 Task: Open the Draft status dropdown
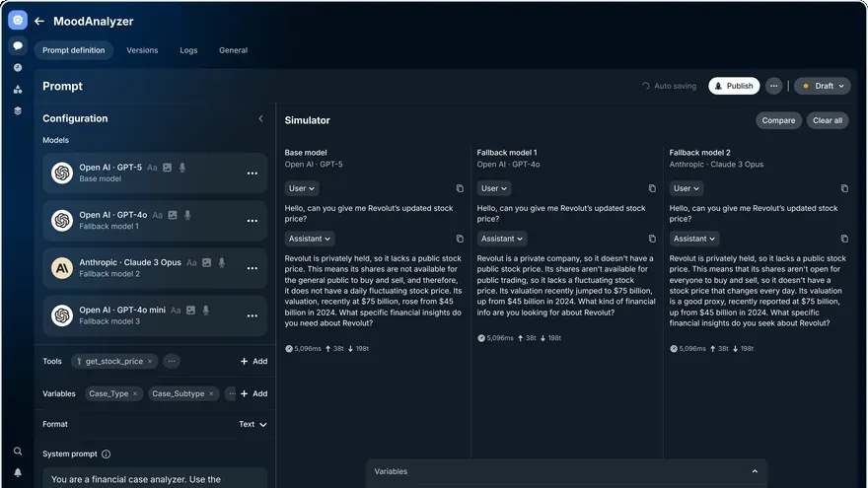[x=823, y=86]
